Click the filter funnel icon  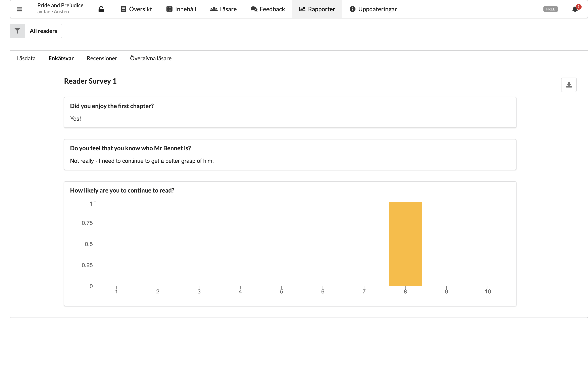tap(17, 31)
